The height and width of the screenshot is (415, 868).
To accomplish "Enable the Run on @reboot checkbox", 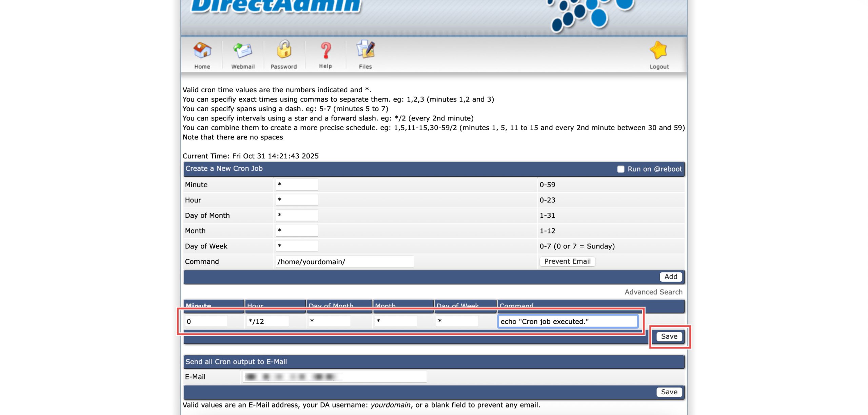I will (620, 169).
